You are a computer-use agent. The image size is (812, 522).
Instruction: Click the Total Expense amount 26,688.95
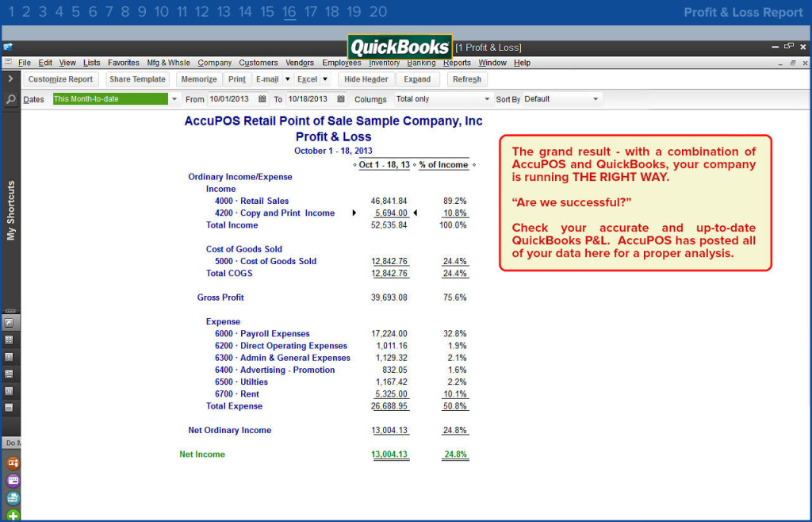pyautogui.click(x=389, y=406)
